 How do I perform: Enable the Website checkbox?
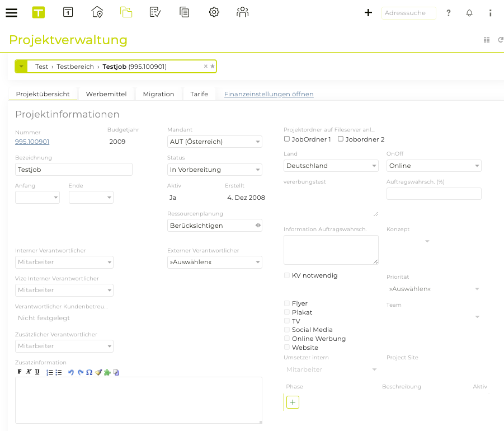pos(287,348)
